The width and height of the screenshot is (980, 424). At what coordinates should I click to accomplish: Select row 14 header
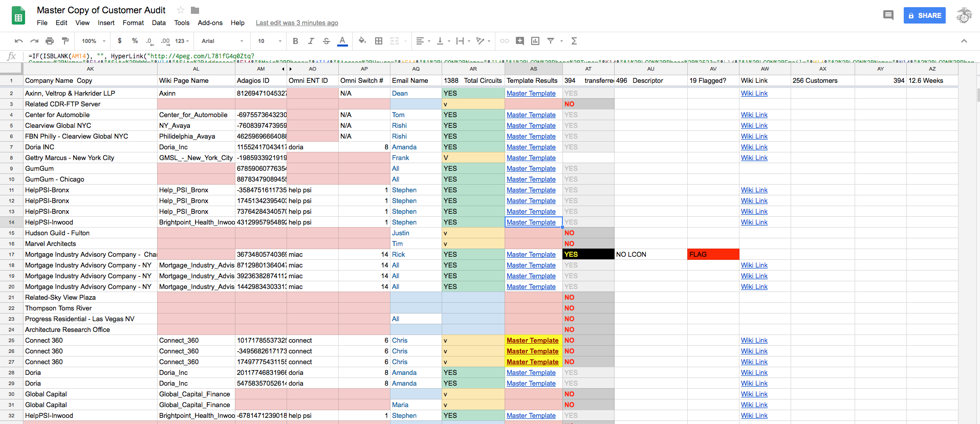click(11, 222)
